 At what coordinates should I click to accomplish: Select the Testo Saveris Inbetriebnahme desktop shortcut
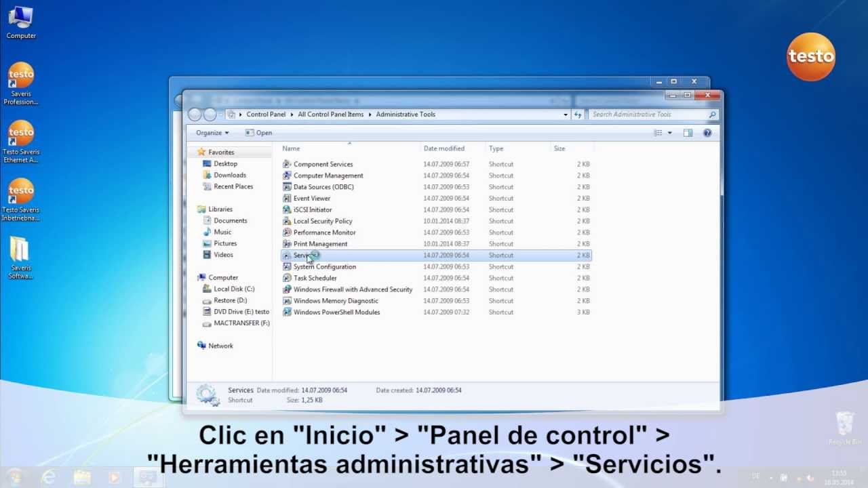[21, 200]
